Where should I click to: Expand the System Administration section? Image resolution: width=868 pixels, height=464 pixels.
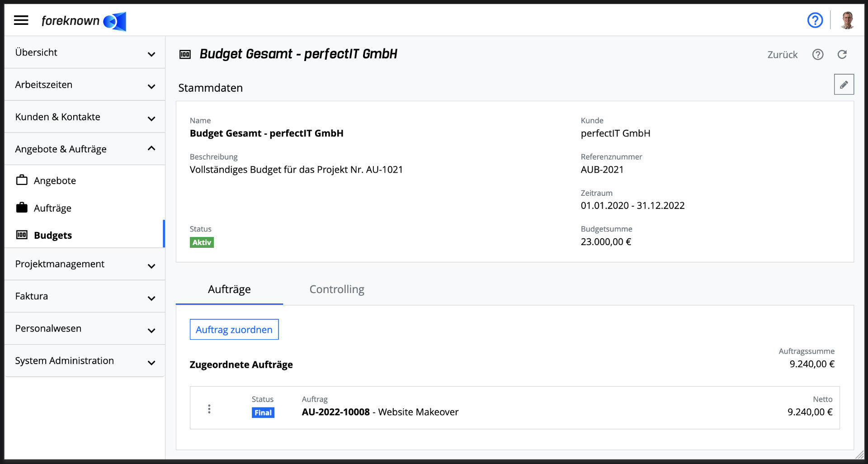point(85,360)
